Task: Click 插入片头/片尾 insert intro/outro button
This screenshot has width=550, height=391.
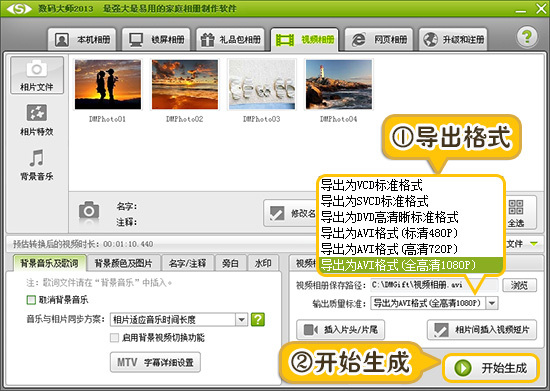Action: point(340,330)
